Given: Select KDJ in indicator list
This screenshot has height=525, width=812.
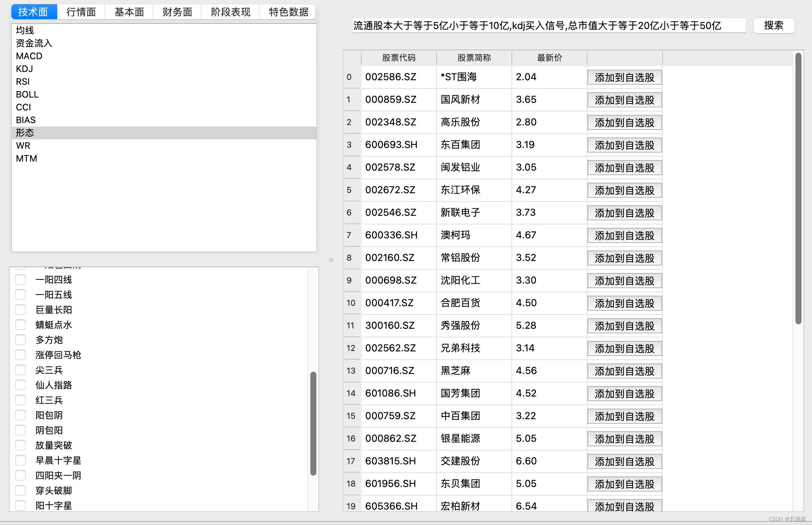Looking at the screenshot, I should click(x=24, y=69).
